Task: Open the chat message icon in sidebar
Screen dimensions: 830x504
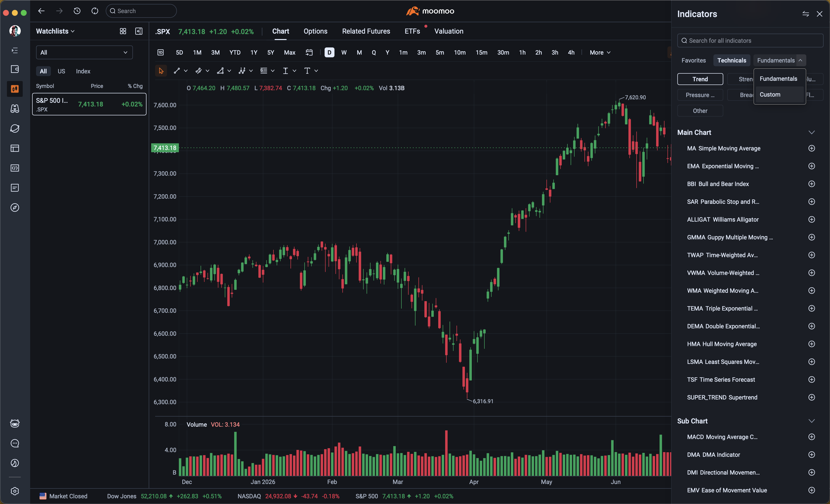Action: point(15,443)
